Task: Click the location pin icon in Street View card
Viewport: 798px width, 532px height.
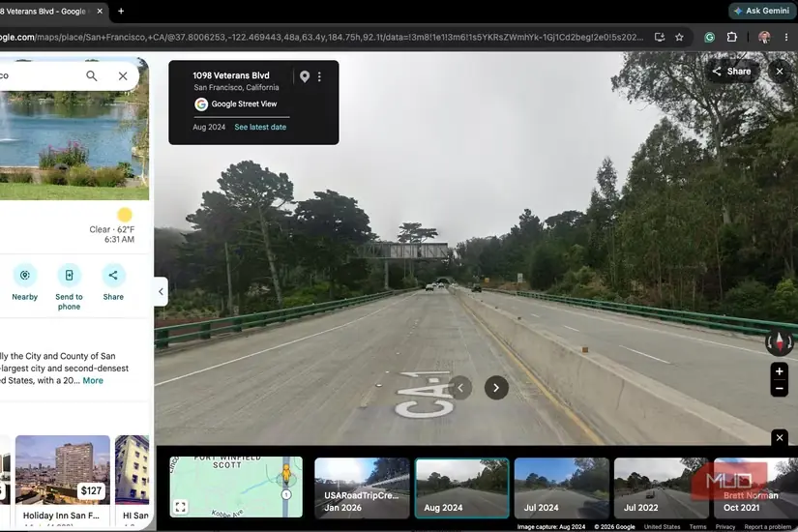Action: (305, 76)
